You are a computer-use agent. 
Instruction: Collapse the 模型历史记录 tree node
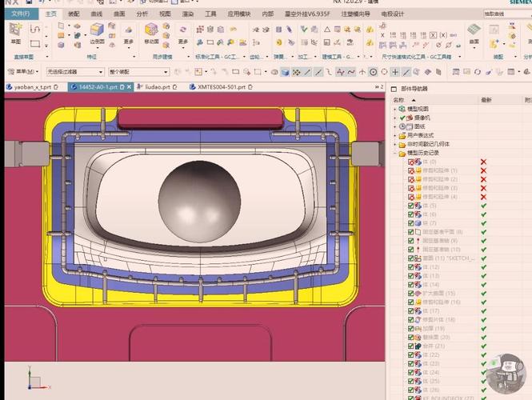pyautogui.click(x=395, y=153)
